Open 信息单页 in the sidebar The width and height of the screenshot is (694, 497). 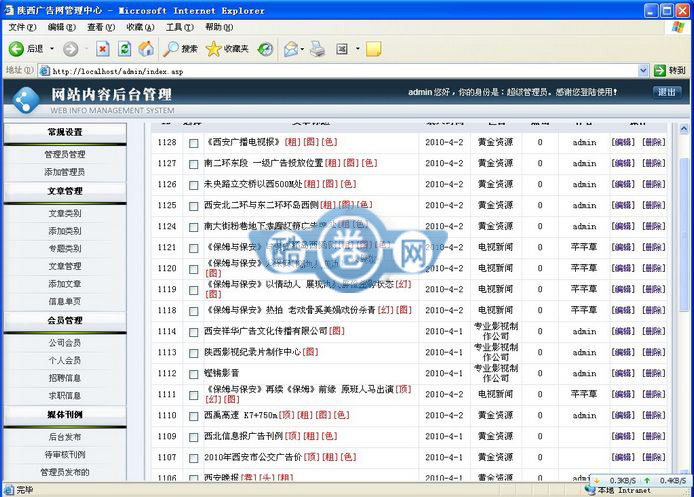[x=65, y=302]
